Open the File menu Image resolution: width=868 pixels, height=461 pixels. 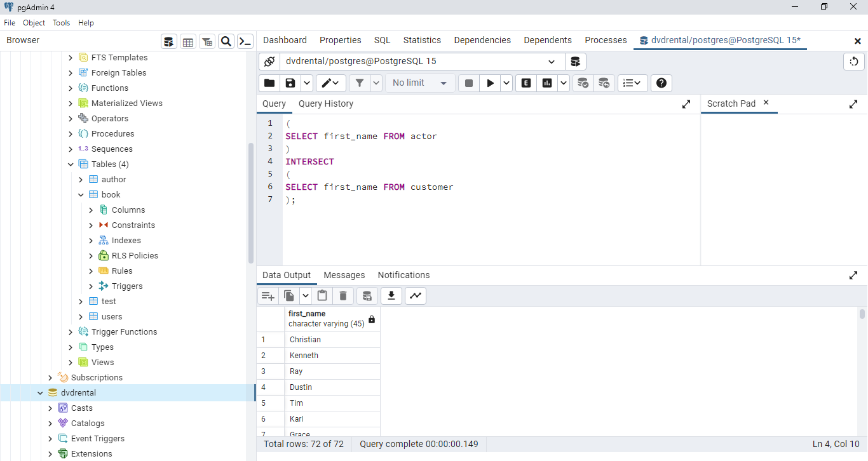point(10,23)
